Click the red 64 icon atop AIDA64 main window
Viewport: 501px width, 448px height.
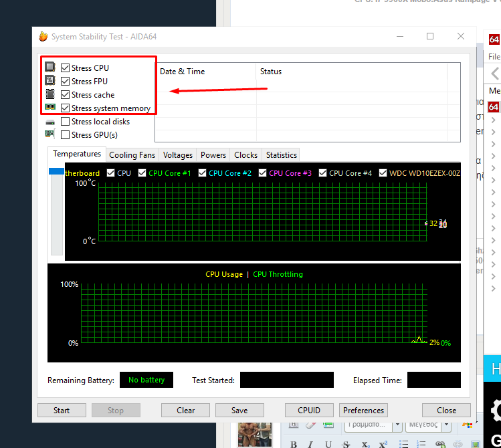494,39
